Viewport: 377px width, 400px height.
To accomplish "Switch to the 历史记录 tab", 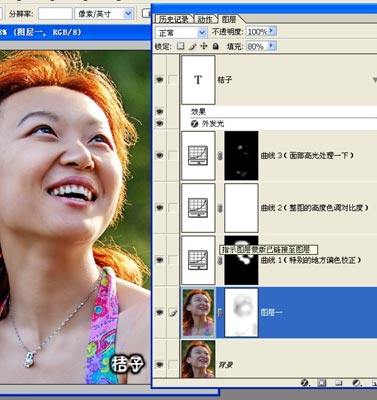I will (x=173, y=19).
